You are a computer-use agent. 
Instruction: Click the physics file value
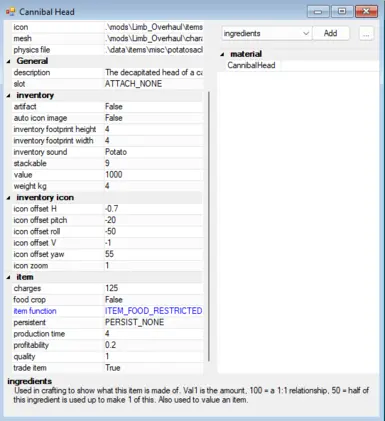[153, 50]
